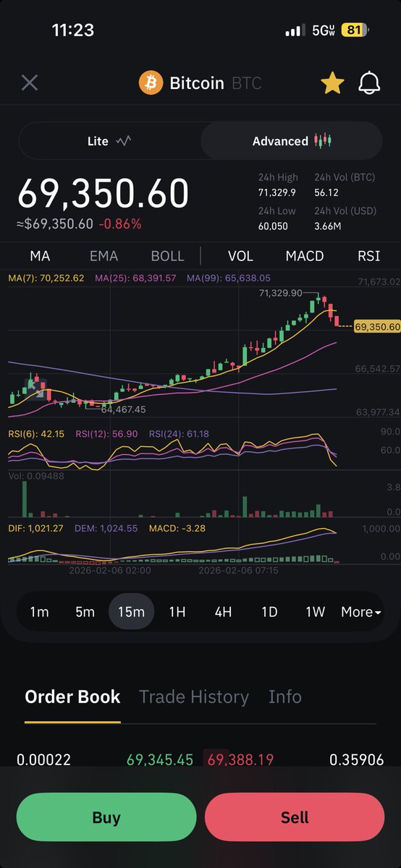This screenshot has width=401, height=868.
Task: Tap the 69,350.60 current price label on chart
Action: (377, 327)
